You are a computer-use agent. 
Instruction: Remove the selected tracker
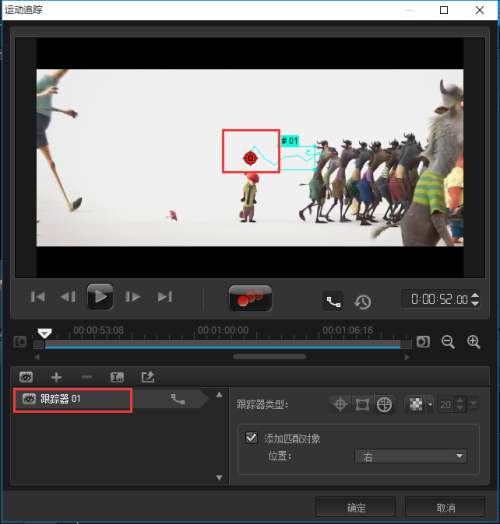pyautogui.click(x=87, y=378)
